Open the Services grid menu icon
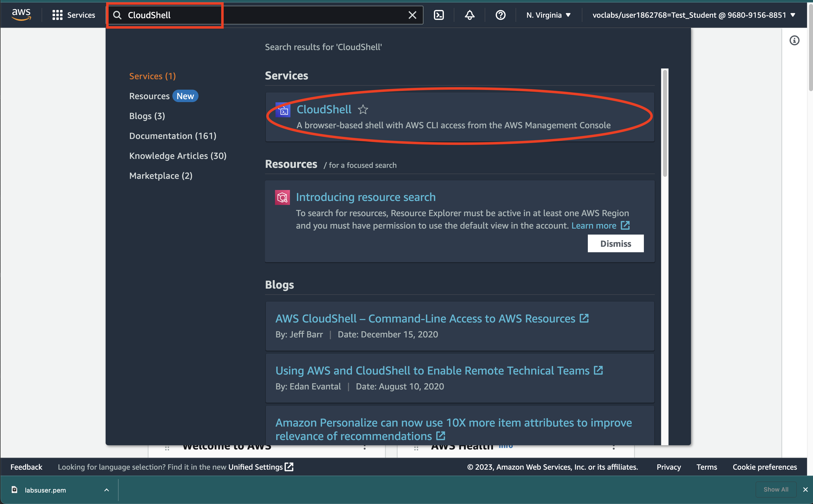 [x=57, y=15]
